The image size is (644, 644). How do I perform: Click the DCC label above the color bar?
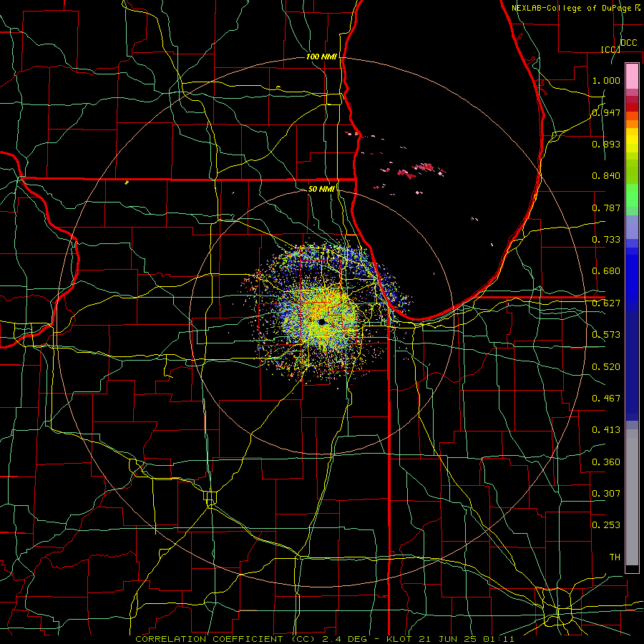[629, 43]
